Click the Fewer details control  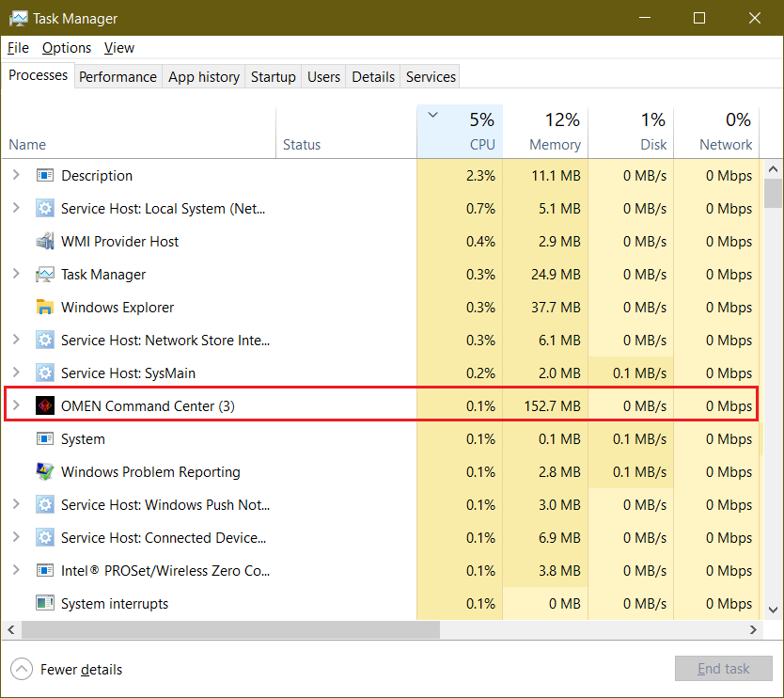pos(66,669)
